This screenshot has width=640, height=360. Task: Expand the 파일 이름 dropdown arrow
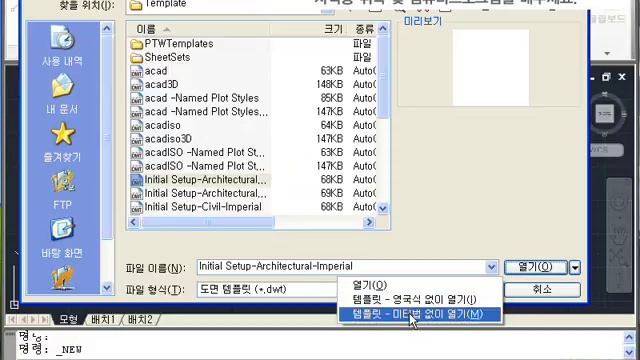coord(491,267)
